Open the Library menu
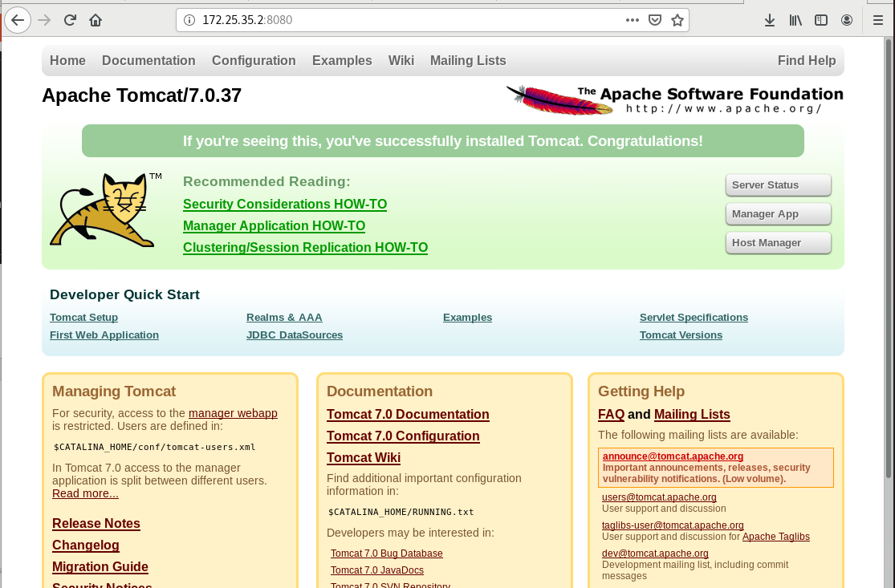The width and height of the screenshot is (895, 588). pos(795,21)
